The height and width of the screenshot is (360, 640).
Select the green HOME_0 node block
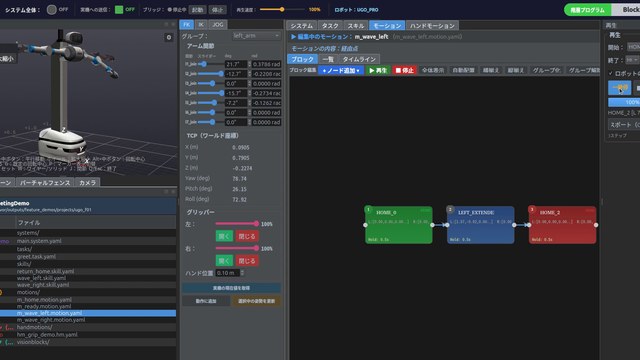[x=398, y=225]
